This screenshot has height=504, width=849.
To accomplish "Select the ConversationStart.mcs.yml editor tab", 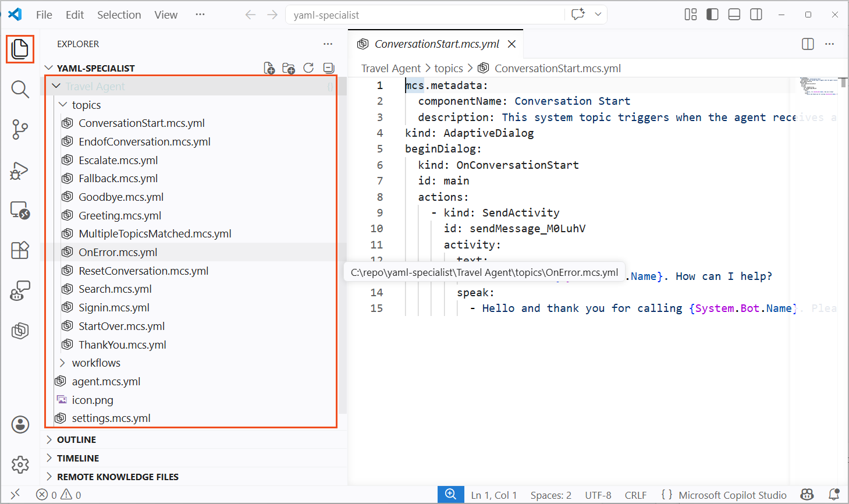I will click(x=436, y=44).
